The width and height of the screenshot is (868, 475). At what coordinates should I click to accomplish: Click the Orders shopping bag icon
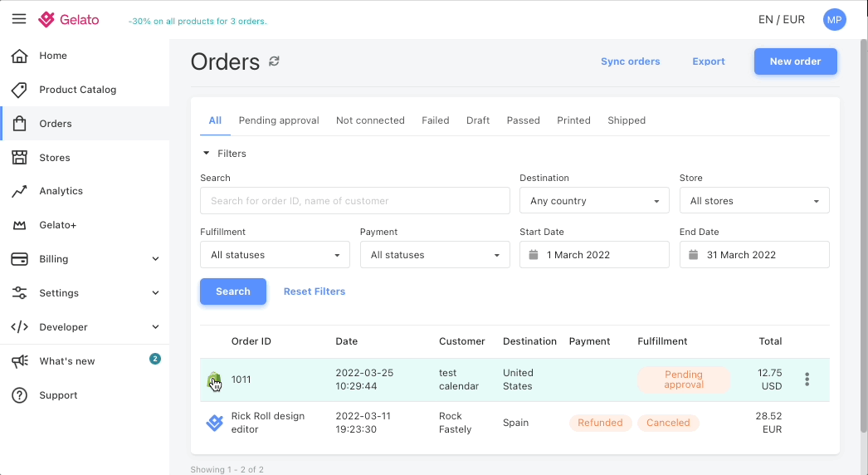coord(19,124)
